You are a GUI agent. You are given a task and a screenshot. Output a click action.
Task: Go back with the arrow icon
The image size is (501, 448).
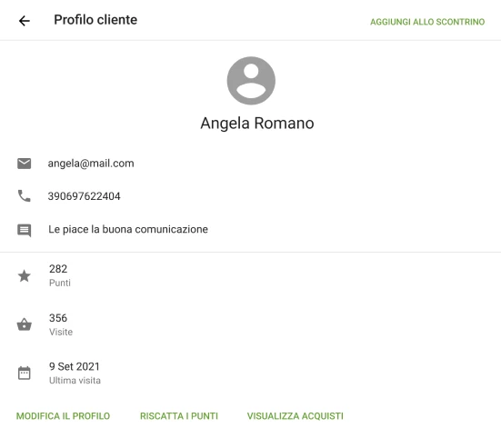pyautogui.click(x=25, y=21)
